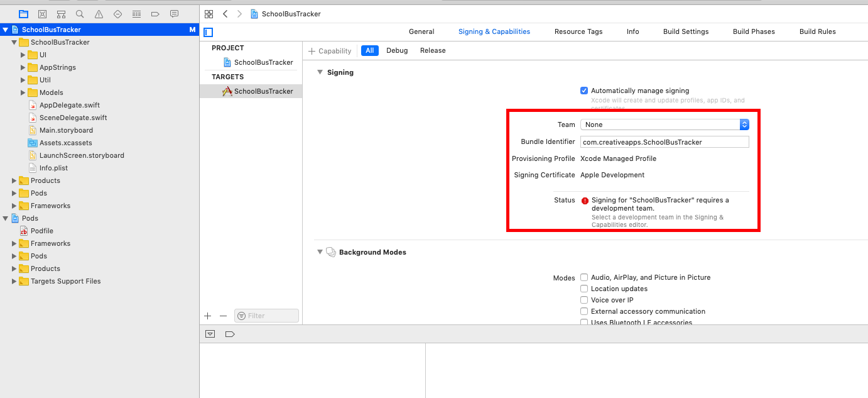The height and width of the screenshot is (398, 868).
Task: Select the Debug configuration filter
Action: click(396, 50)
